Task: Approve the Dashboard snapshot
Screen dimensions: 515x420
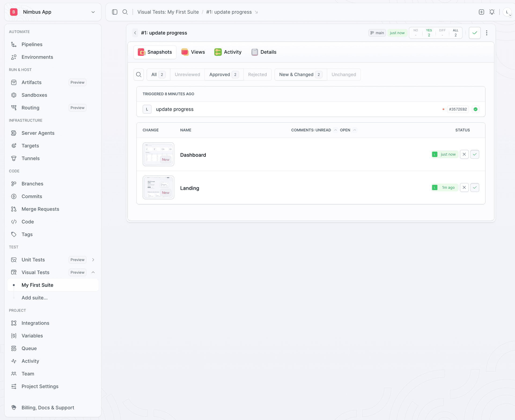Action: [x=475, y=154]
